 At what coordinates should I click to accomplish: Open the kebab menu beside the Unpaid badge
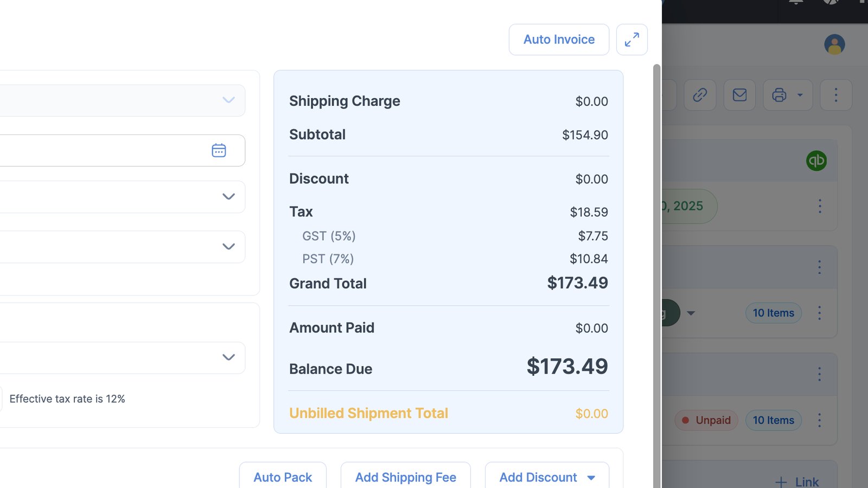pos(819,420)
